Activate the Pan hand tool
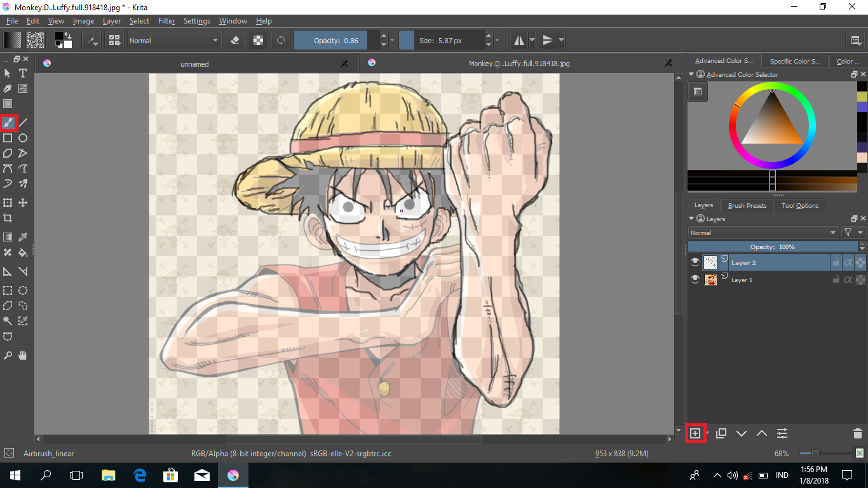868x488 pixels. point(23,355)
